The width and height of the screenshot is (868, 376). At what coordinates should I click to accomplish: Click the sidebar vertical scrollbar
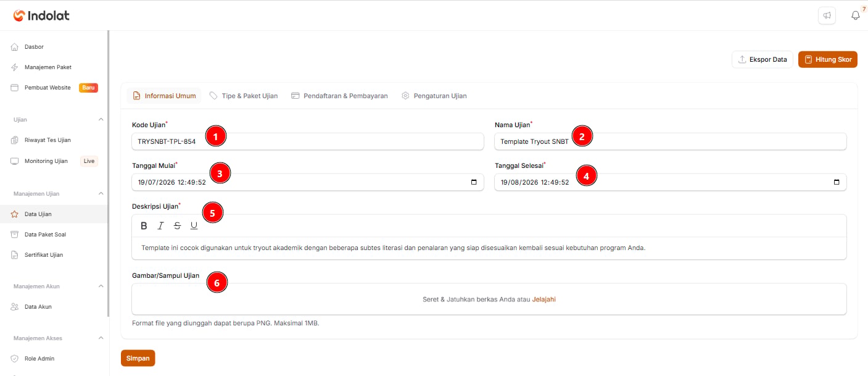(109, 173)
